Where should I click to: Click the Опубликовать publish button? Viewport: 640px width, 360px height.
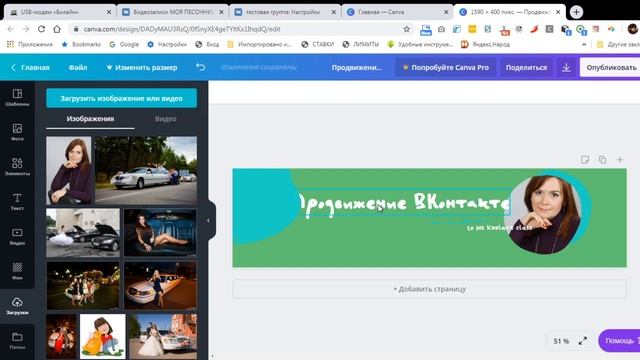tap(611, 67)
